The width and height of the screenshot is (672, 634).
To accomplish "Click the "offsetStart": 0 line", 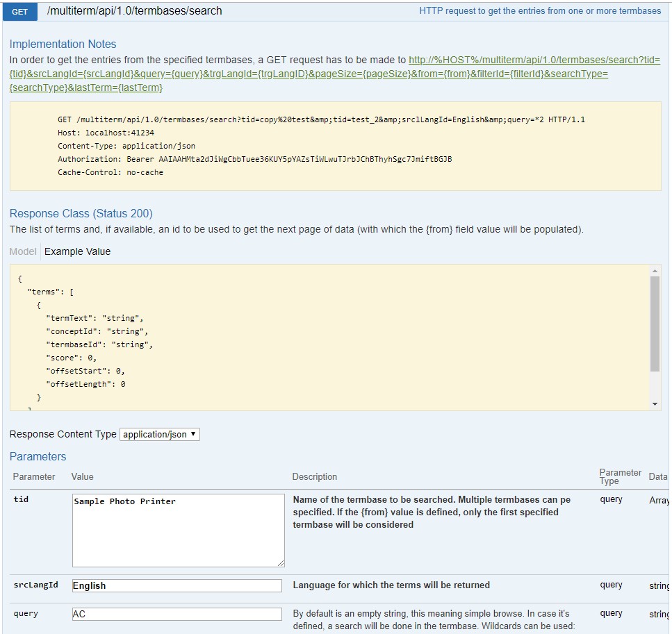I will [x=85, y=371].
